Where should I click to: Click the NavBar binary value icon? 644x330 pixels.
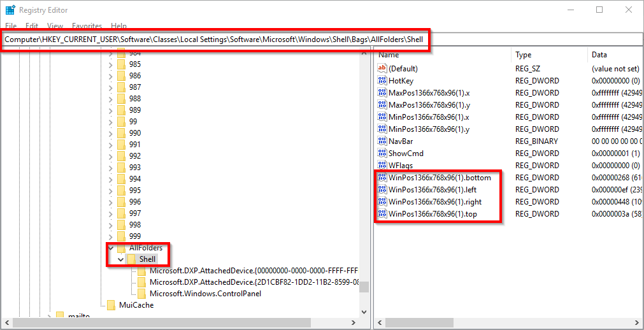(382, 141)
